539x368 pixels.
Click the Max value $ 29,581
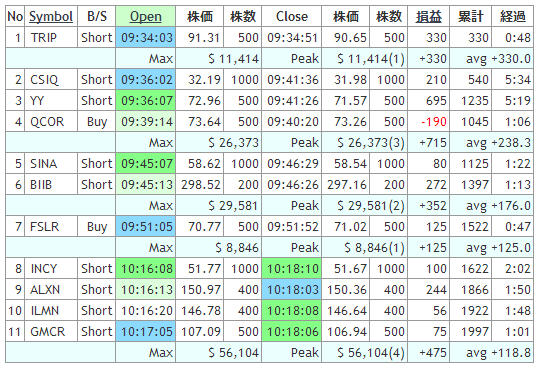[x=233, y=205]
